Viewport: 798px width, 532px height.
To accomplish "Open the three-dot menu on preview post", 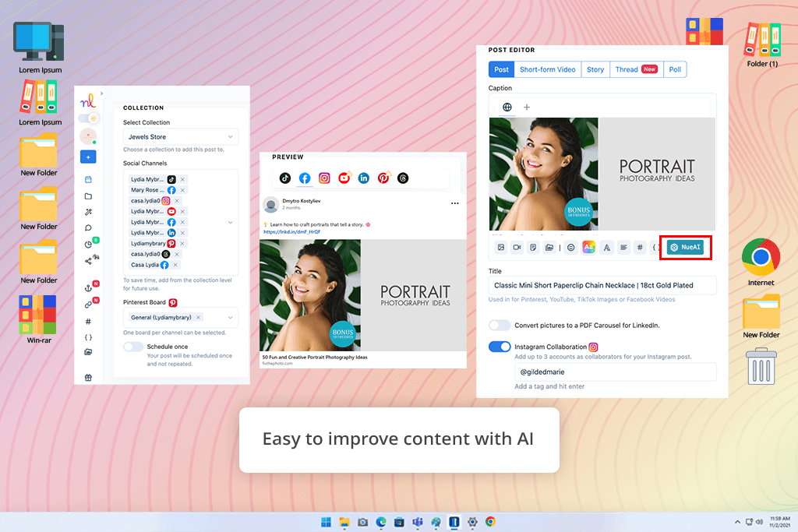I will click(454, 203).
